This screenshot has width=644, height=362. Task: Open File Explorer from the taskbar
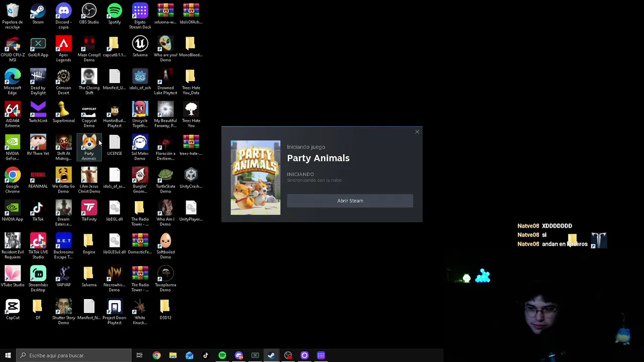(x=173, y=355)
